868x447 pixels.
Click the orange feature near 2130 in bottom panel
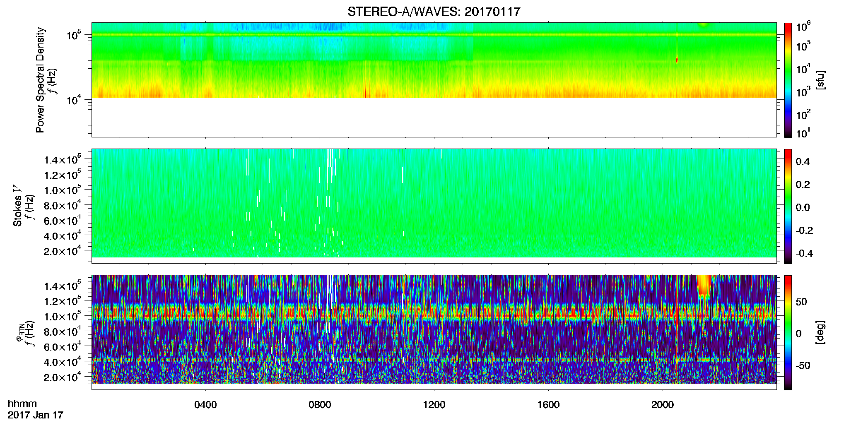[704, 286]
